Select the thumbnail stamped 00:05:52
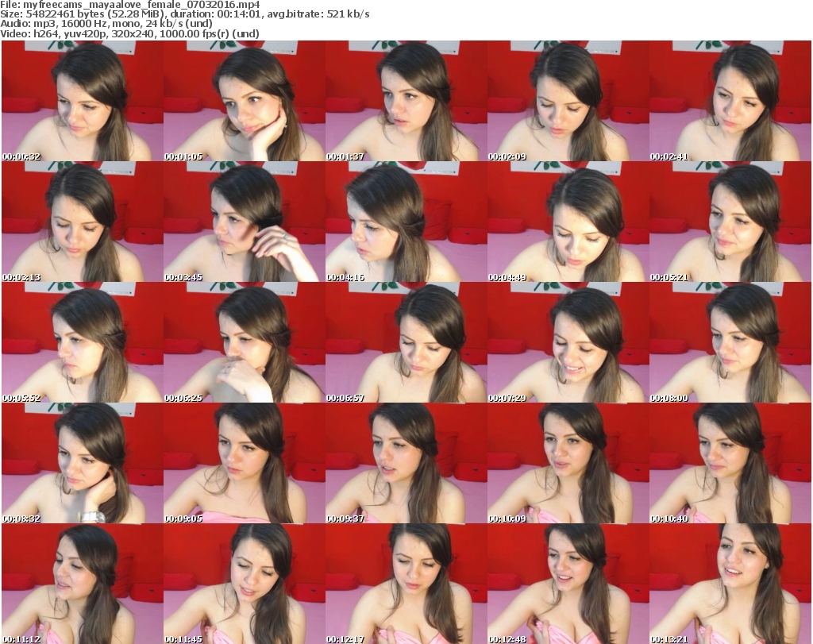Image resolution: width=813 pixels, height=644 pixels. pyautogui.click(x=83, y=343)
